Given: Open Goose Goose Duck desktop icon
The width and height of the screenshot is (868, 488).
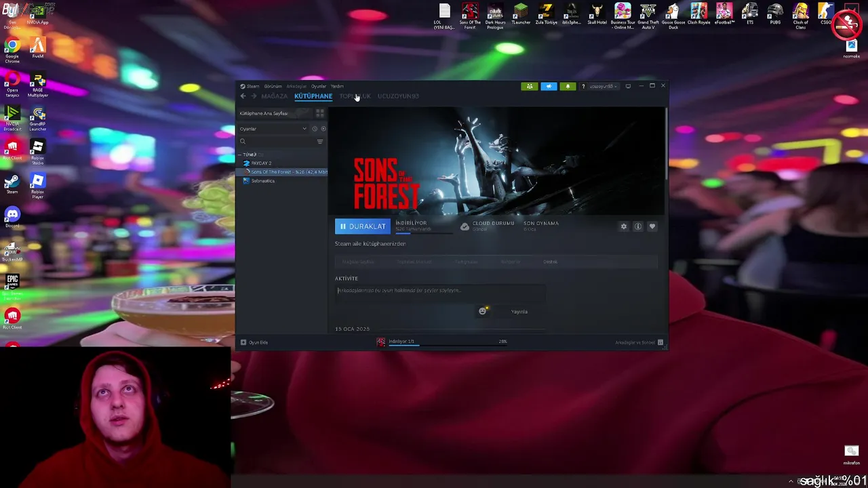Looking at the screenshot, I should [x=673, y=16].
